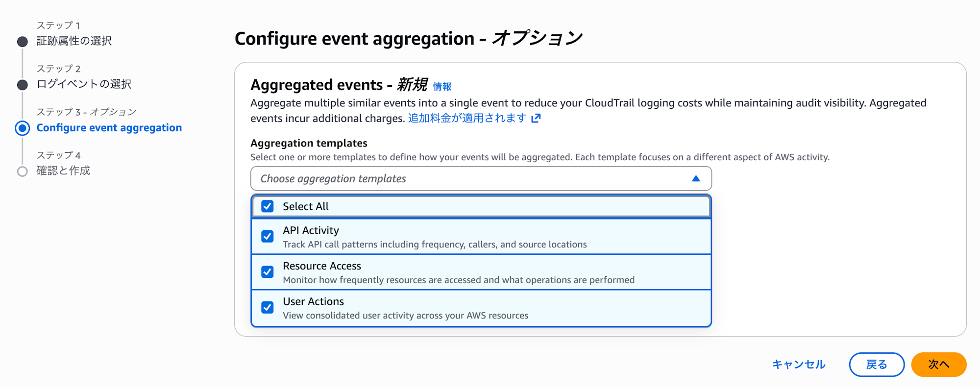Click the step 2 filled circle marker
This screenshot has height=387, width=980.
point(22,84)
